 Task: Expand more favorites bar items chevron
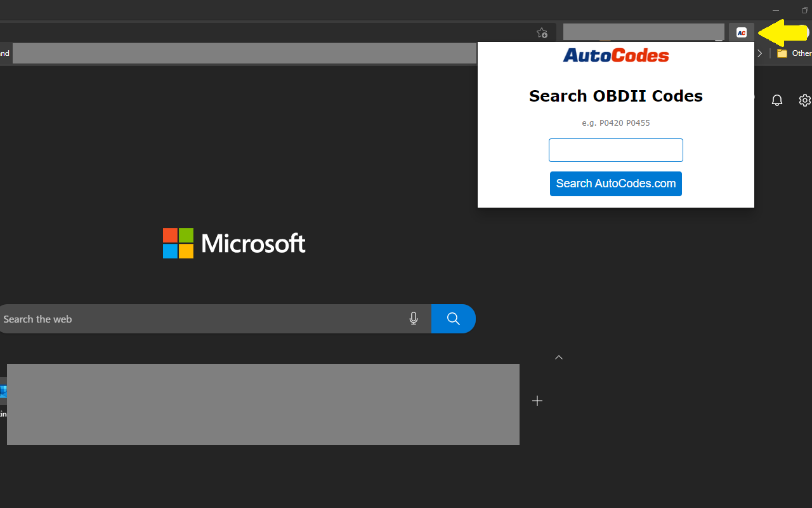click(x=760, y=53)
